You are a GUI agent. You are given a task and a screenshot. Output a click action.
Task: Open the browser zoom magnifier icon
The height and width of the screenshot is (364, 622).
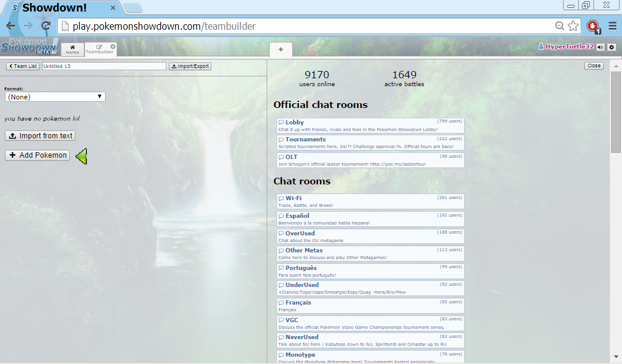pos(559,26)
